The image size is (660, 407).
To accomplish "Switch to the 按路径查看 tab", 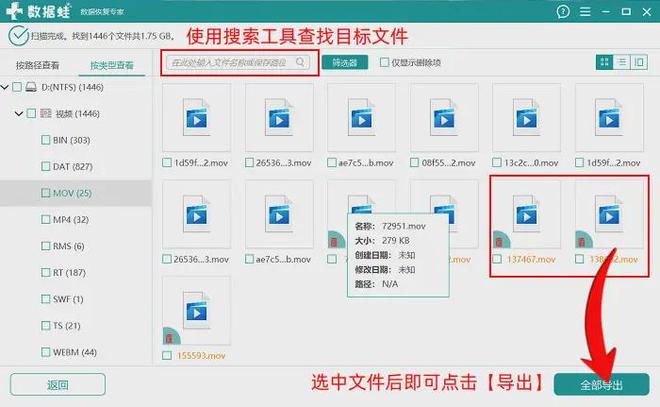I will tap(37, 65).
